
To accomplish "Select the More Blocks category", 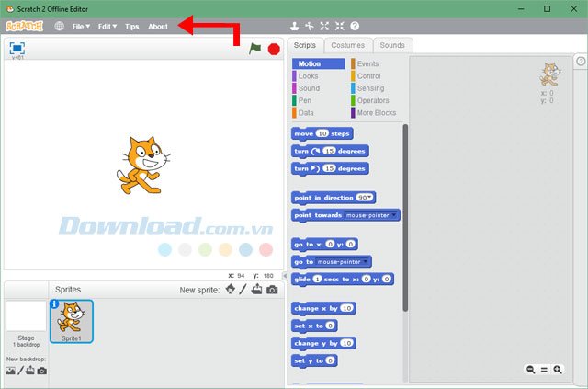I will pyautogui.click(x=377, y=112).
